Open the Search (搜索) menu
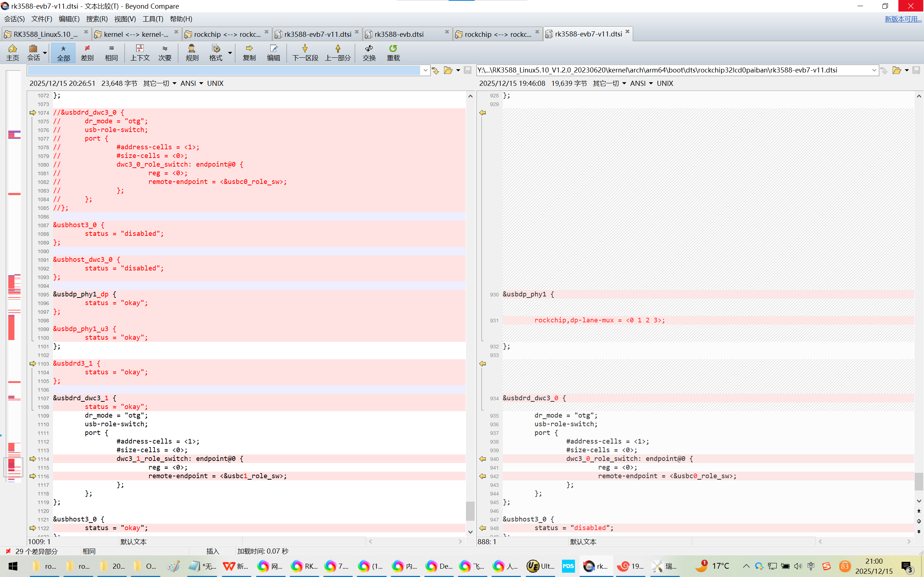 (97, 19)
